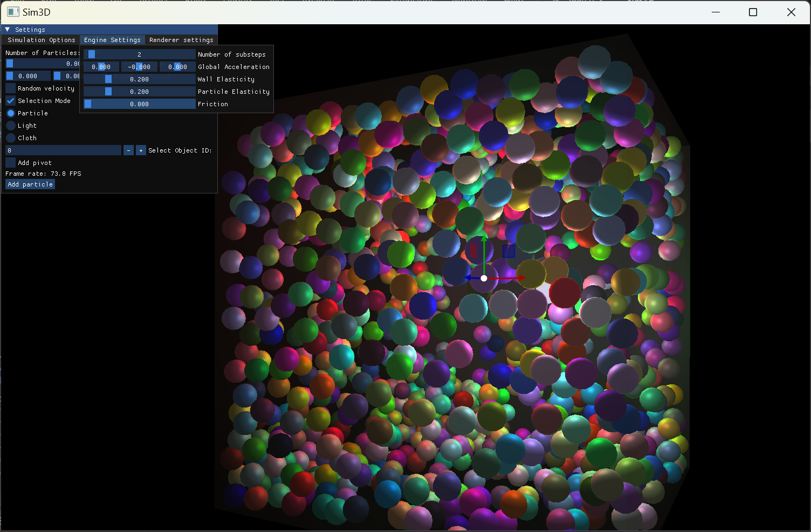This screenshot has height=532, width=811.
Task: Click the 'Frame rate: 73.8 FPS' text
Action: [x=43, y=174]
